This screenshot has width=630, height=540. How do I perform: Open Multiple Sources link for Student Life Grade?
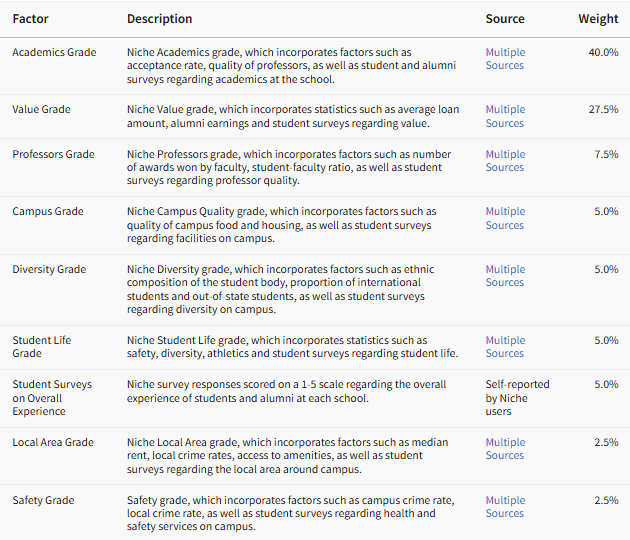505,347
